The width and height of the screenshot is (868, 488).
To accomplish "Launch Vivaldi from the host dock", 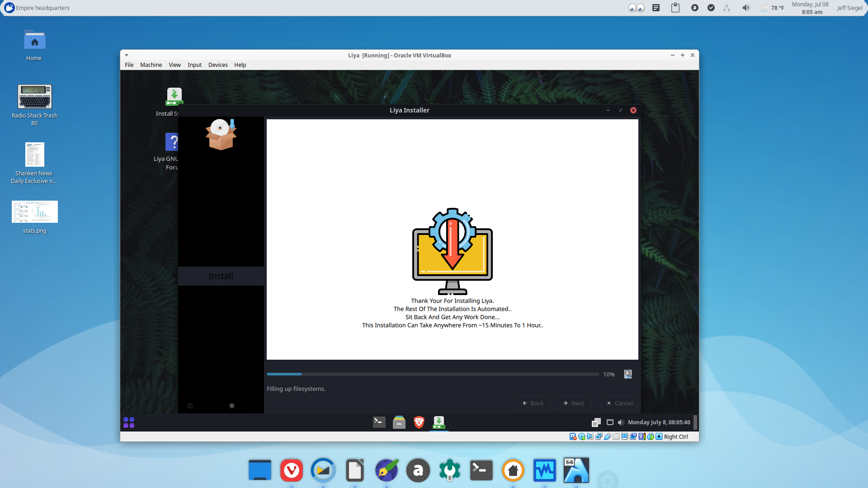I will (292, 471).
